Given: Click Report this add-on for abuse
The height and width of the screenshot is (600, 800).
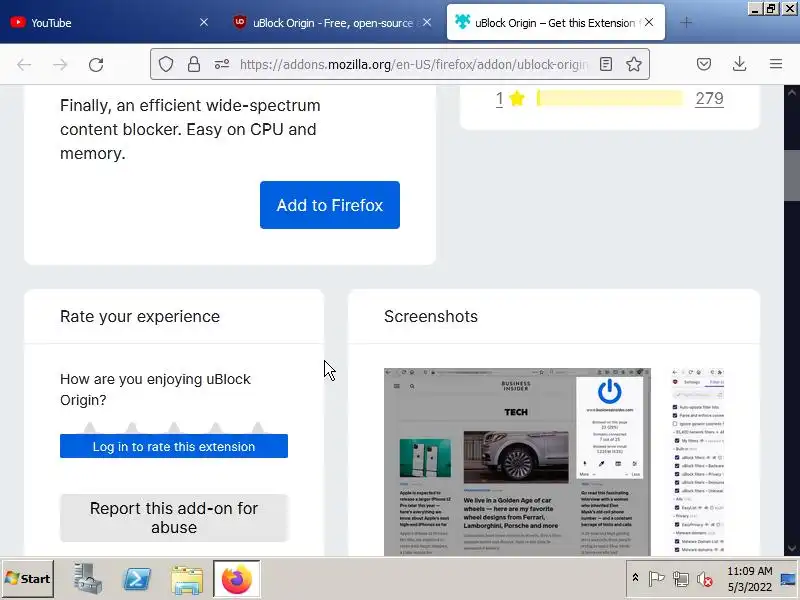Looking at the screenshot, I should coord(174,518).
